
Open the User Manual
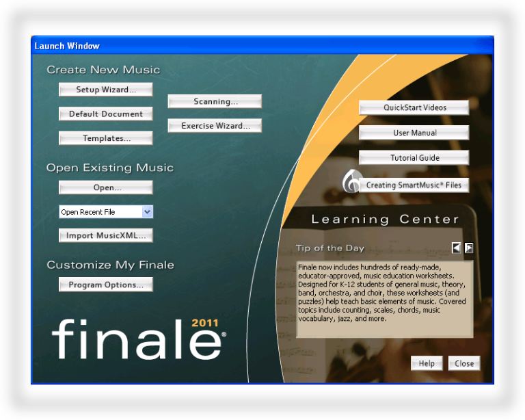pyautogui.click(x=414, y=133)
